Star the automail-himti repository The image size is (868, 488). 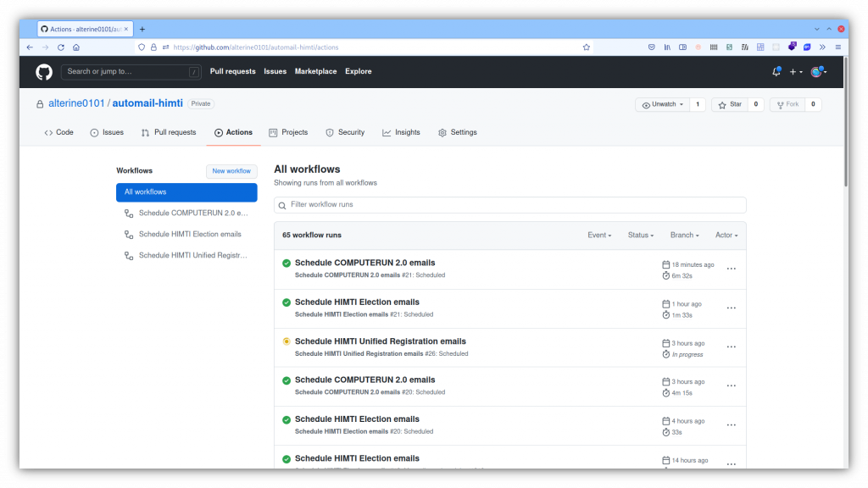tap(730, 104)
